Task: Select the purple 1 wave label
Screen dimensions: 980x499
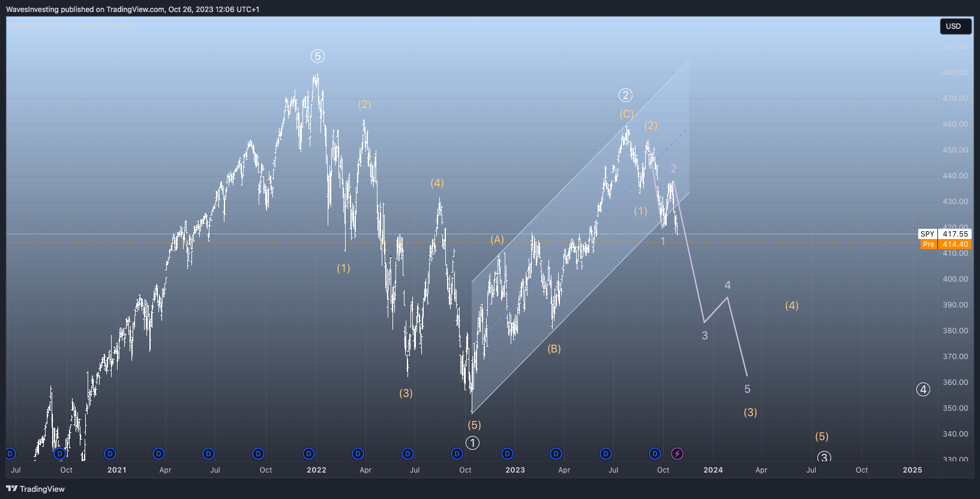Action: 663,241
